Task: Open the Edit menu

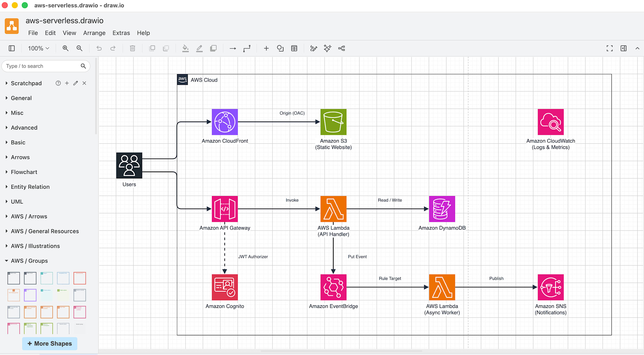Action: click(50, 33)
